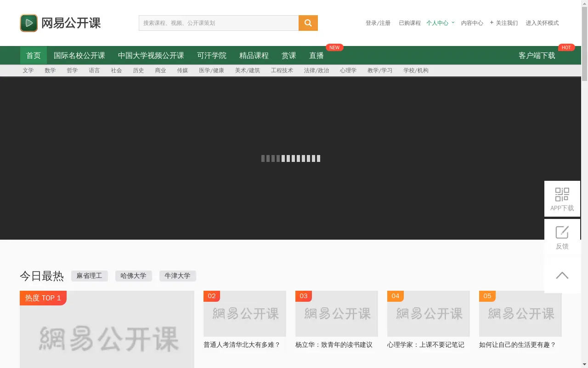Select the 数学 category
The height and width of the screenshot is (368, 588).
(x=50, y=70)
